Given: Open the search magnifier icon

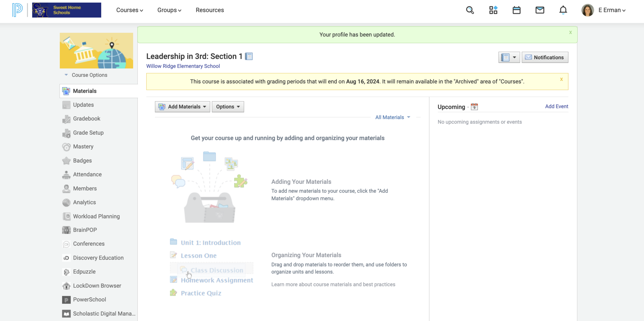Looking at the screenshot, I should [x=470, y=10].
